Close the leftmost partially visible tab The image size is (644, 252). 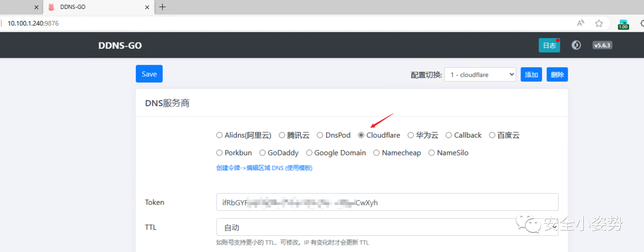pyautogui.click(x=36, y=7)
